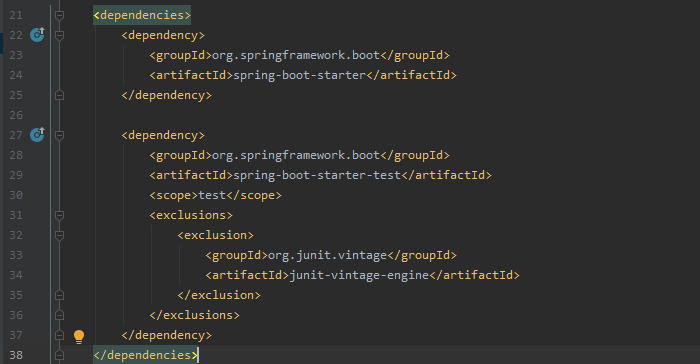This screenshot has width=700, height=364.
Task: Collapse the exclusion fold at line 32
Action: point(59,235)
